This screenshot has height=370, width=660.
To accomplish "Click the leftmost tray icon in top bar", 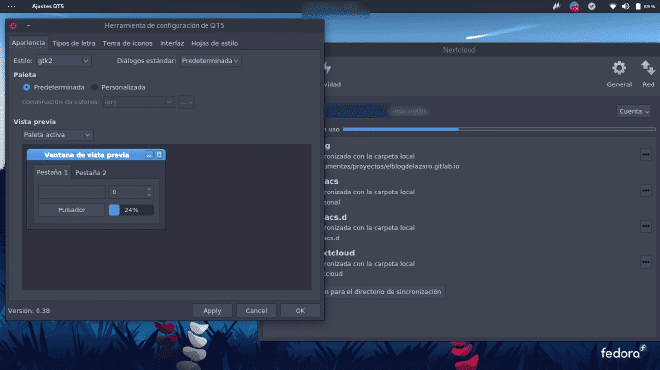I will tap(556, 6).
